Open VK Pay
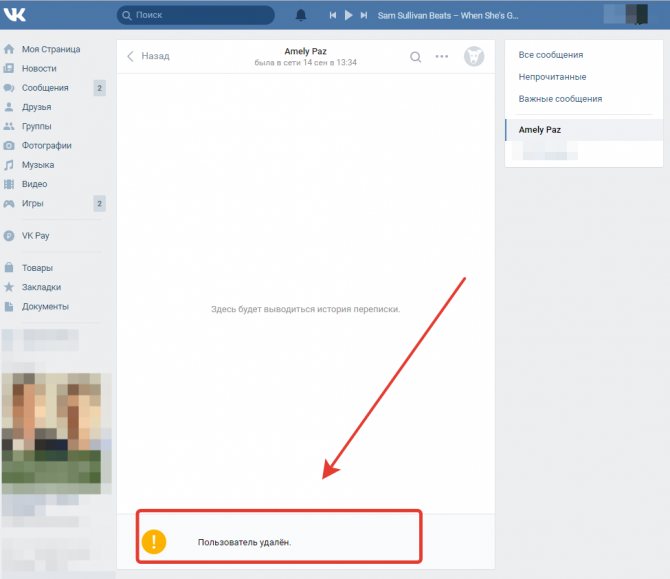This screenshot has width=670, height=579. tap(35, 235)
